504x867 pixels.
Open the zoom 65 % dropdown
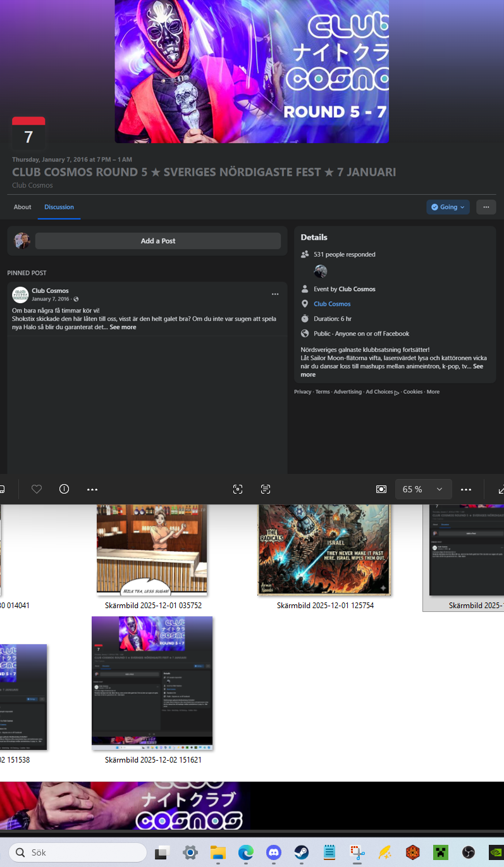point(424,489)
